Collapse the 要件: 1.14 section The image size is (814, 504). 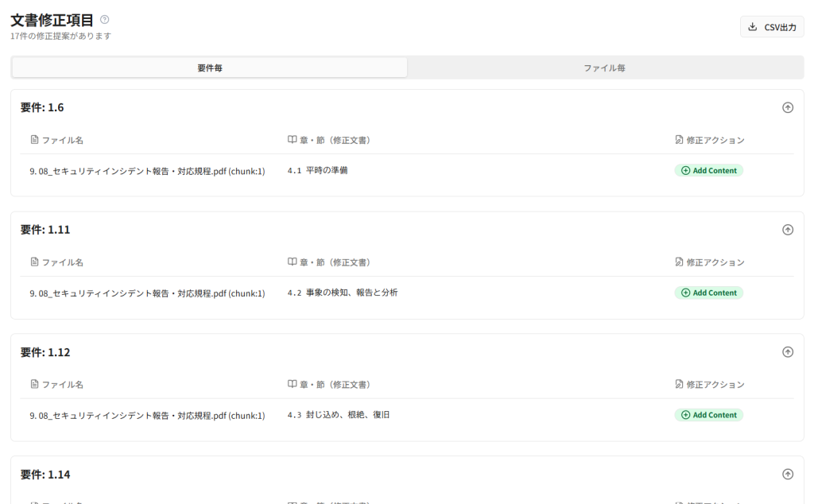(787, 475)
